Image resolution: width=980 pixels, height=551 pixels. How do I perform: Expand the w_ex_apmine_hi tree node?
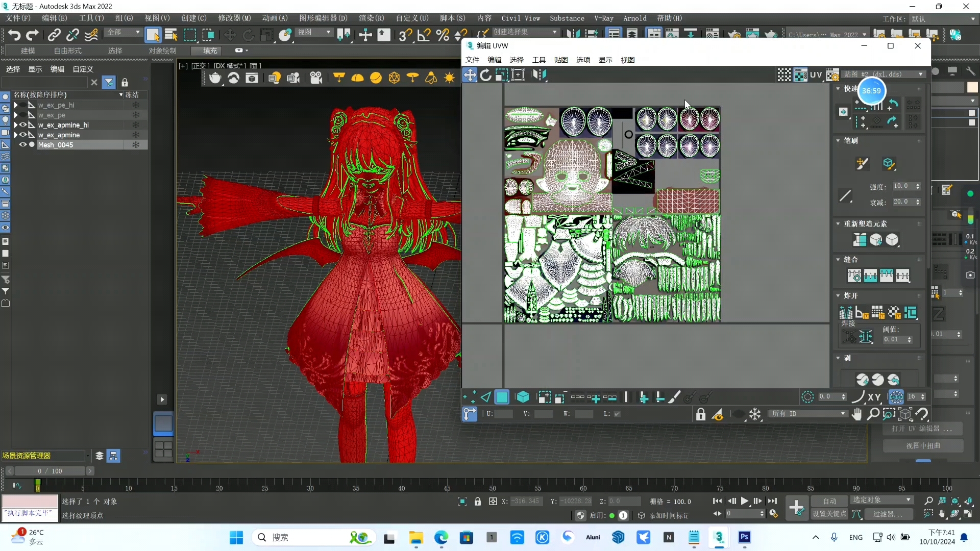pyautogui.click(x=16, y=125)
